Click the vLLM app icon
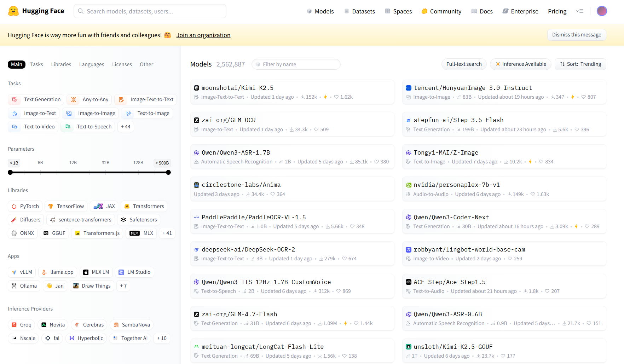624x364 pixels. coord(14,272)
